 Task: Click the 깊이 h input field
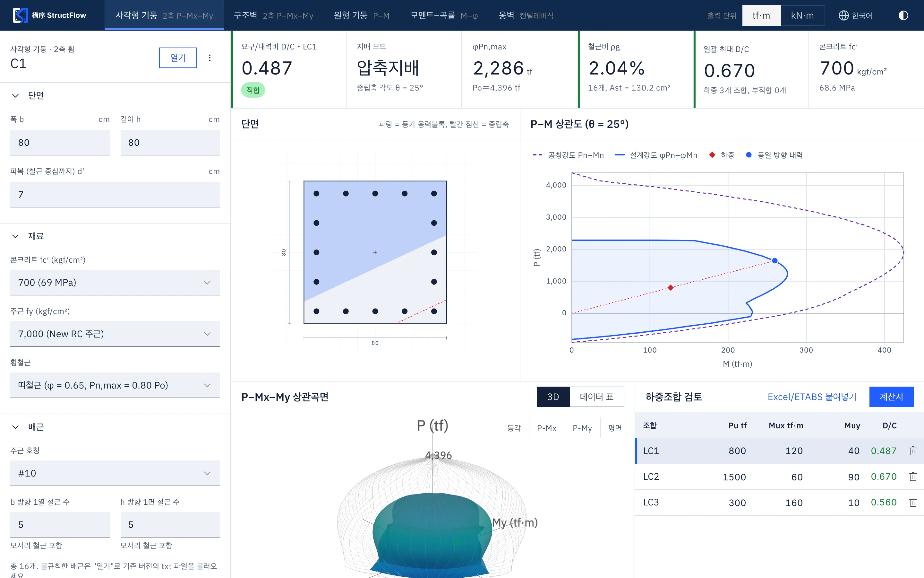170,143
